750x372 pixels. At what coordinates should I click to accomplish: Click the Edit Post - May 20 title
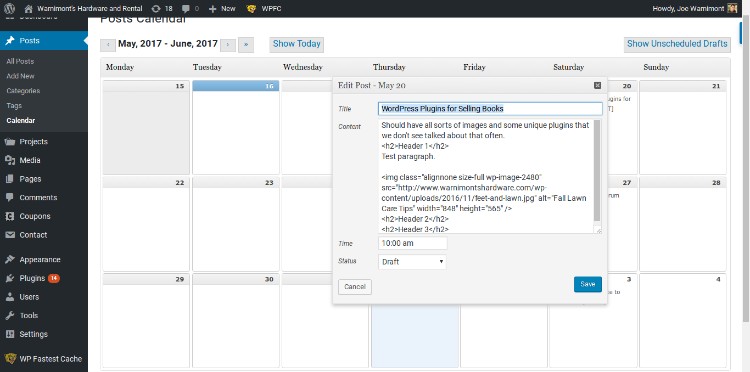pos(372,86)
